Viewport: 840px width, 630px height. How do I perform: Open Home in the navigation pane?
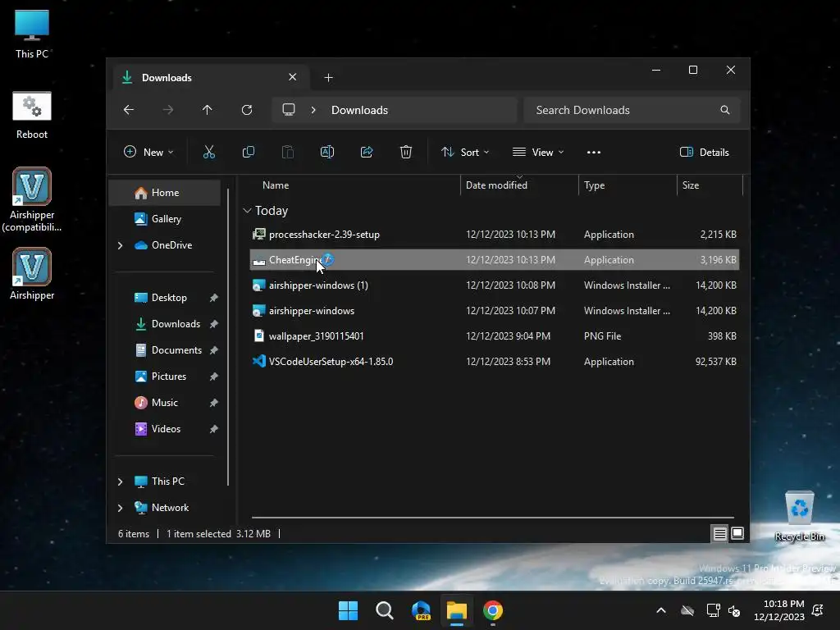164,193
